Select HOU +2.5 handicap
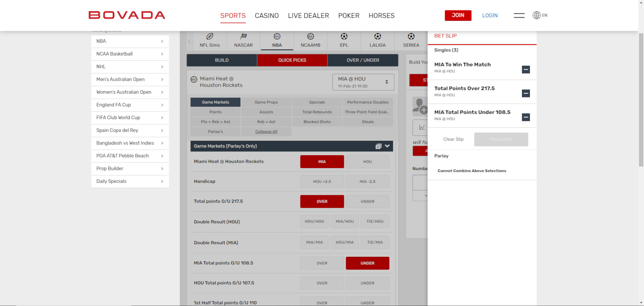The height and width of the screenshot is (306, 644). pyautogui.click(x=322, y=181)
